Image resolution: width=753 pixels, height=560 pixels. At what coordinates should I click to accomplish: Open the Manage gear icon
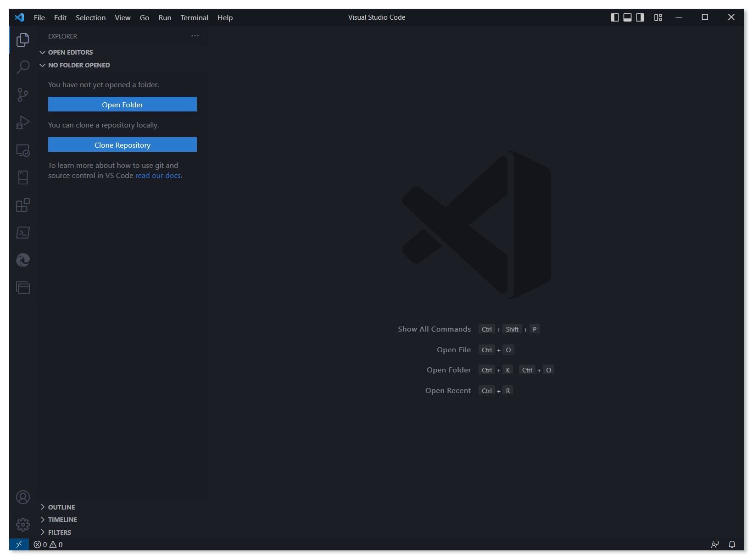23,525
